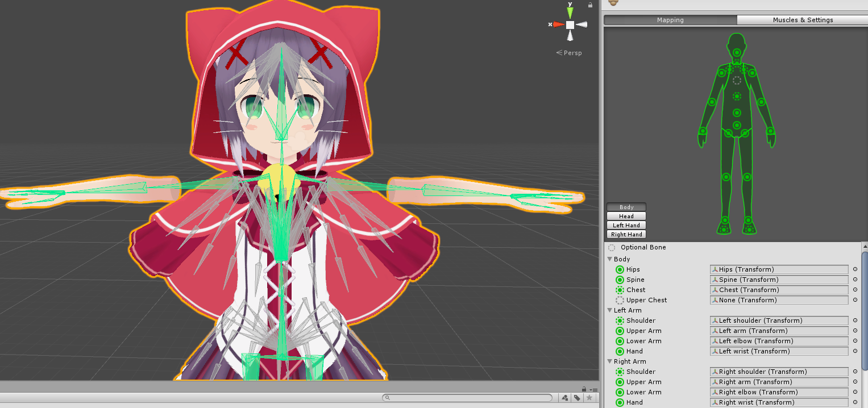Click the filter by type icon near the search bar
The image size is (868, 408).
click(x=565, y=398)
